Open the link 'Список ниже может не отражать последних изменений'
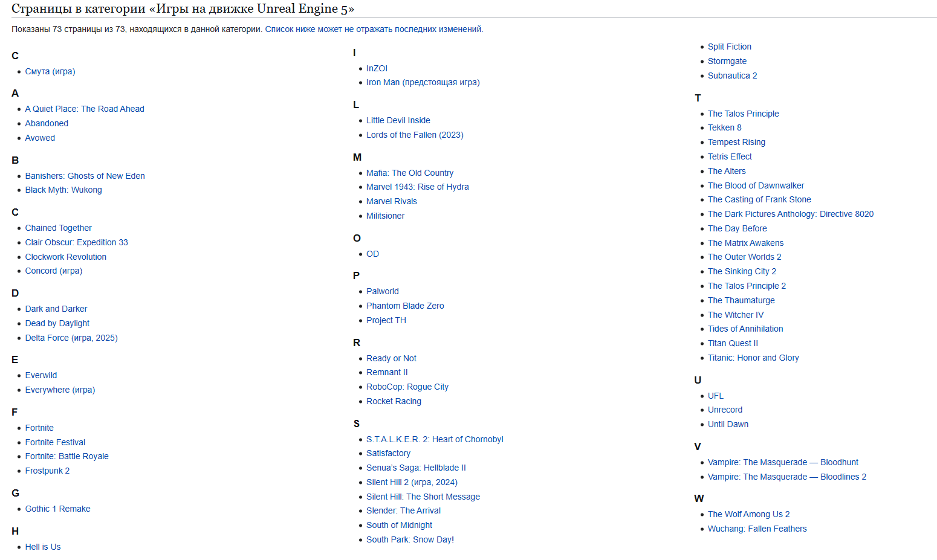The height and width of the screenshot is (560, 937). click(374, 29)
